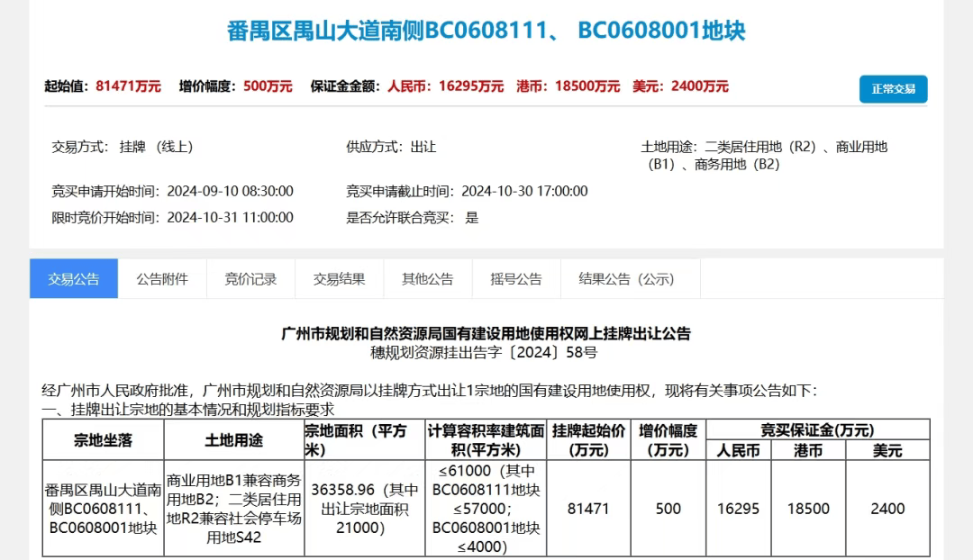
Task: Click the 土地用途 table column header
Action: pos(233,440)
